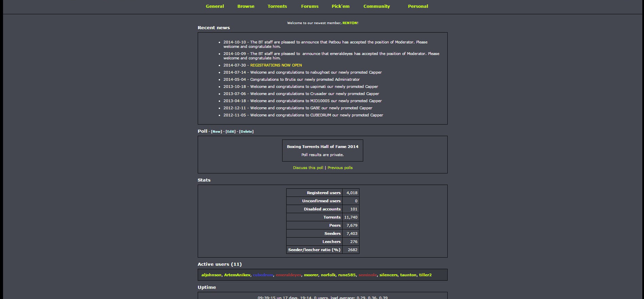Click the 2014-10-10 Patbou Moderator news item
The height and width of the screenshot is (299, 644).
tap(325, 44)
